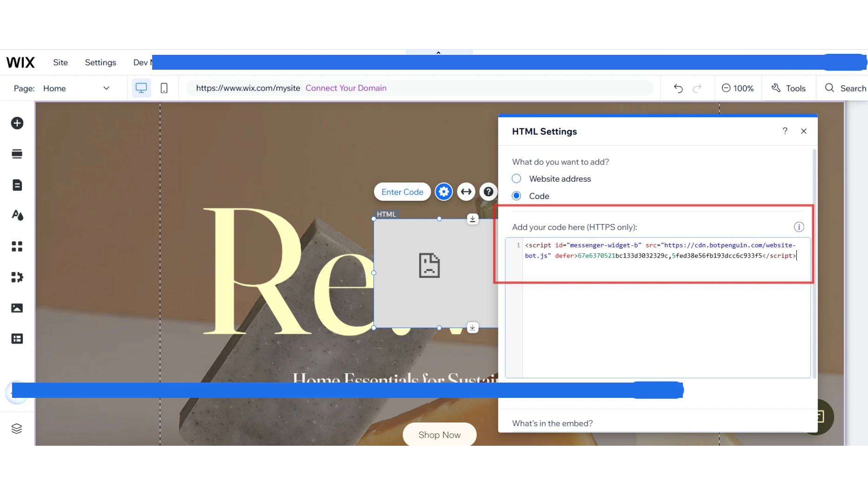Screen dimensions: 868x502
Task: Click inside the code editor field
Action: (658, 308)
